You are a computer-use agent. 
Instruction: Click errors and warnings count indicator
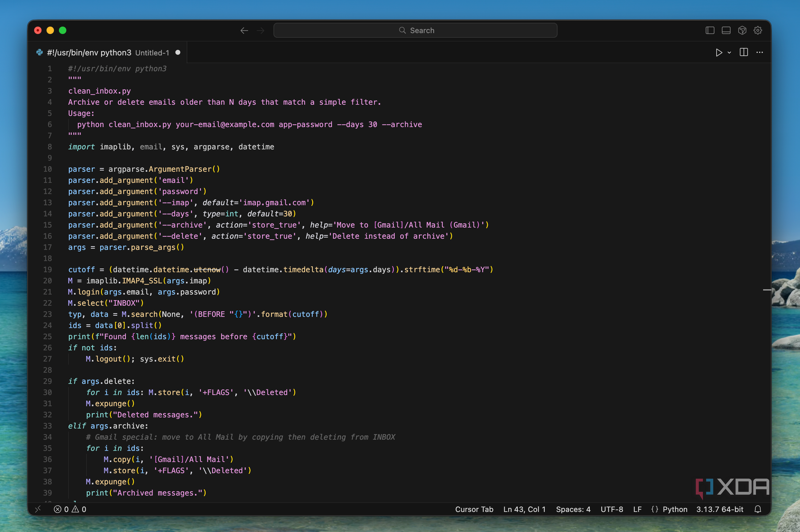coord(70,509)
